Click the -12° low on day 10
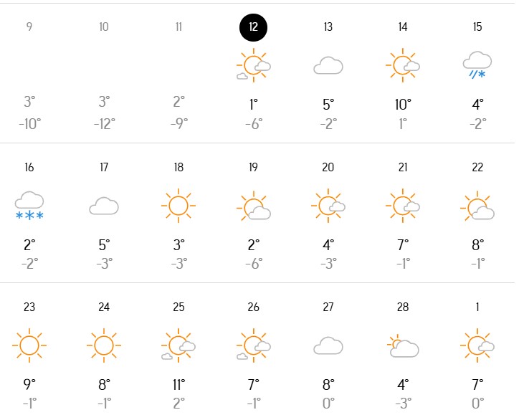The image size is (519, 420). 104,123
